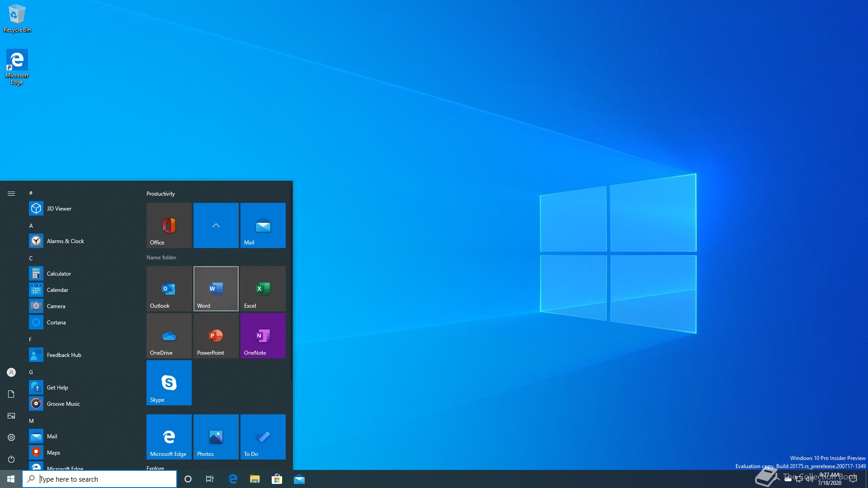The height and width of the screenshot is (488, 868).
Task: Launch Microsoft Edge from the taskbar
Action: point(233,479)
